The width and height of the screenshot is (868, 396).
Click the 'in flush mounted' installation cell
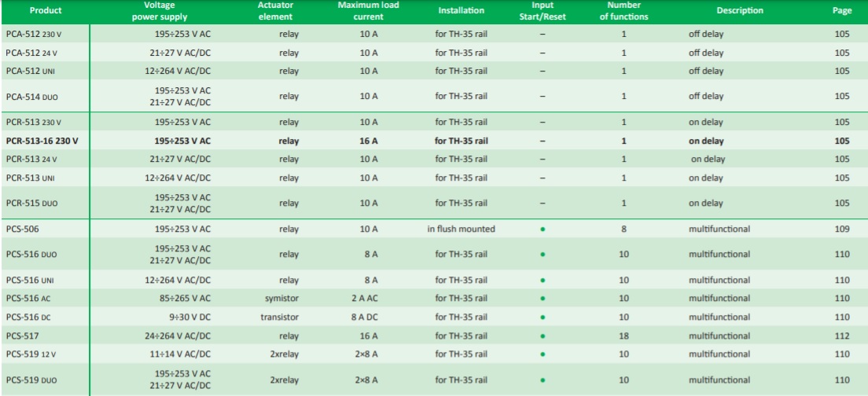461,229
